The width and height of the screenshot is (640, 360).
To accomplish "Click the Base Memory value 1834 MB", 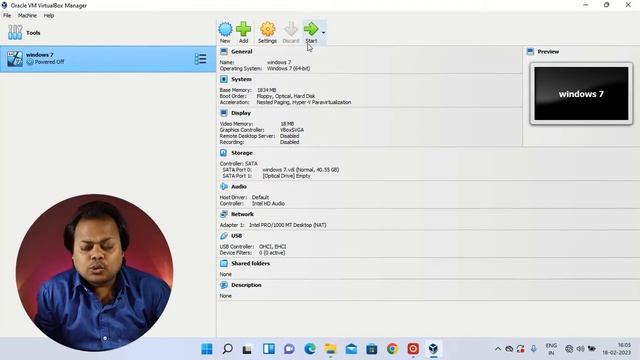I will point(267,90).
